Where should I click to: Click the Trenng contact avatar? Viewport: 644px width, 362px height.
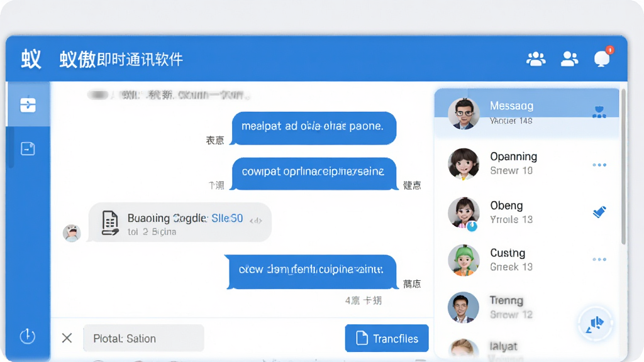coord(464,307)
